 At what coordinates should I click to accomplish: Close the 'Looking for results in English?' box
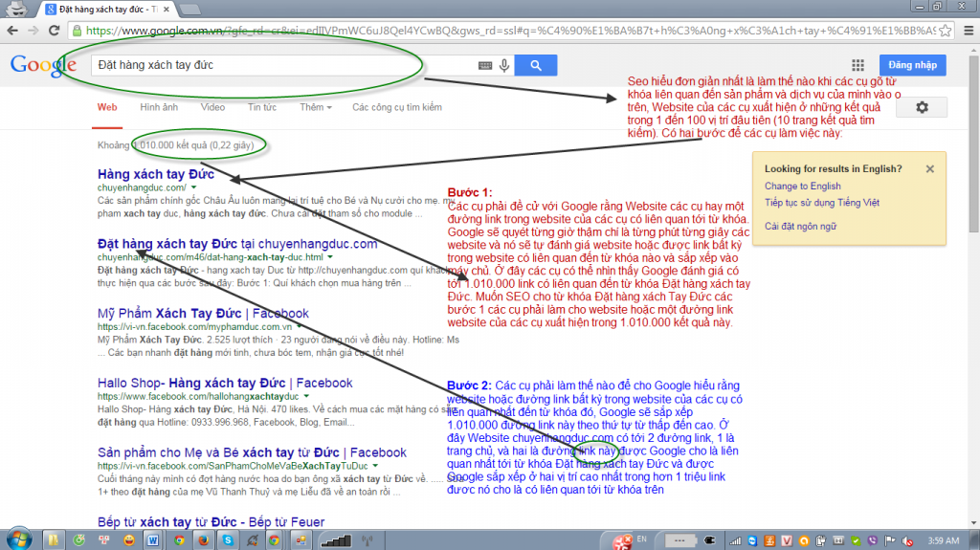[x=930, y=168]
